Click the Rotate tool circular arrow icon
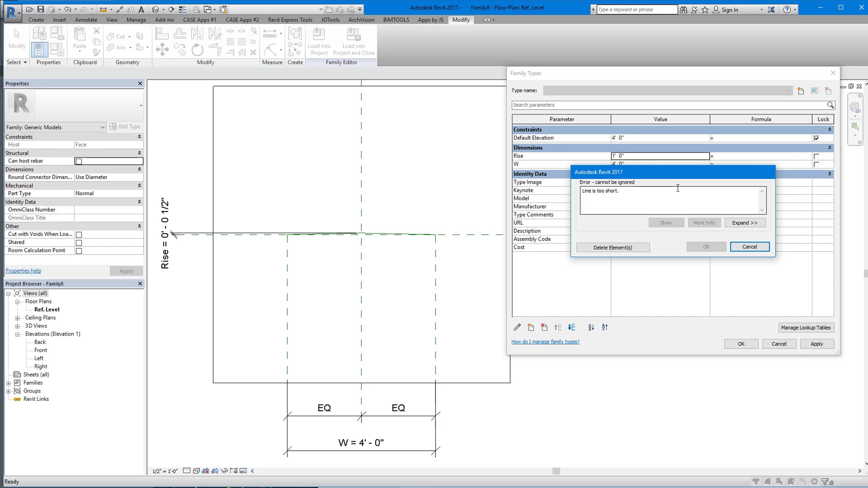Screen dimensions: 868x488 click(197, 50)
